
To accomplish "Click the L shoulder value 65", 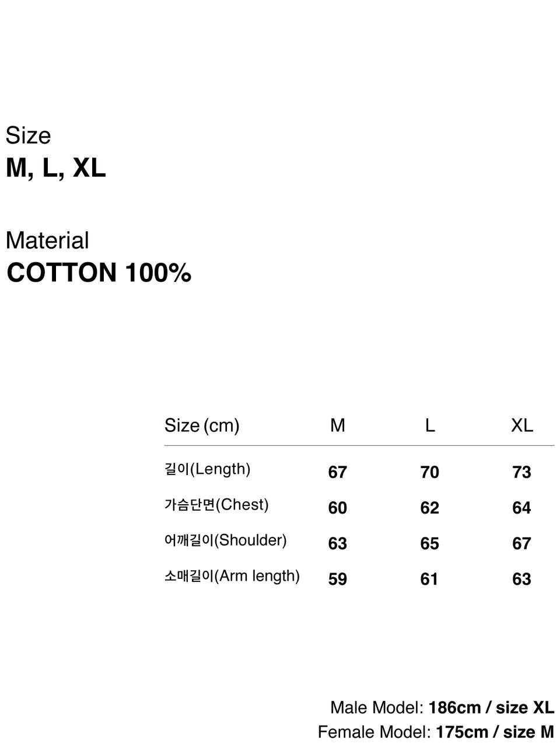I will (430, 543).
